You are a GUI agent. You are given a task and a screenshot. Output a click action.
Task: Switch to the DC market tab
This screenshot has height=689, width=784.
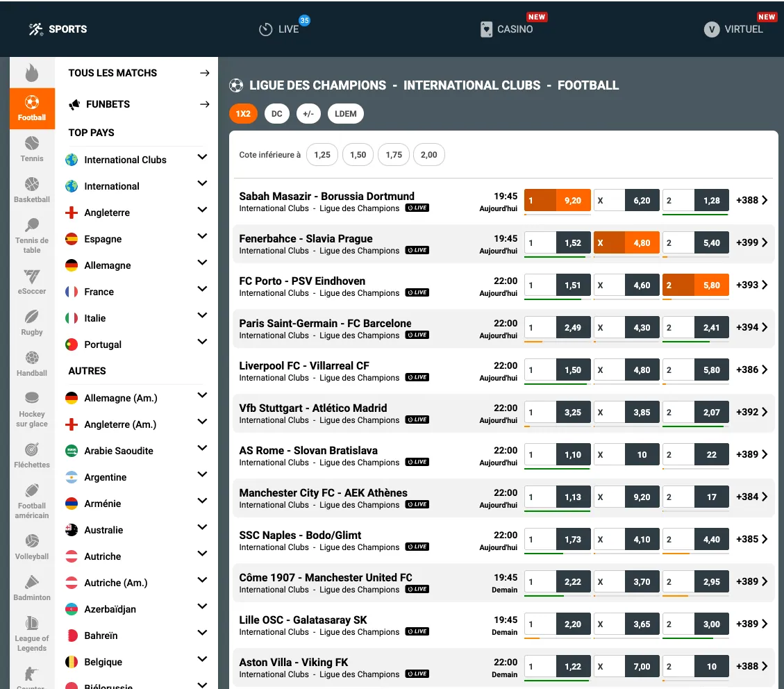[277, 114]
